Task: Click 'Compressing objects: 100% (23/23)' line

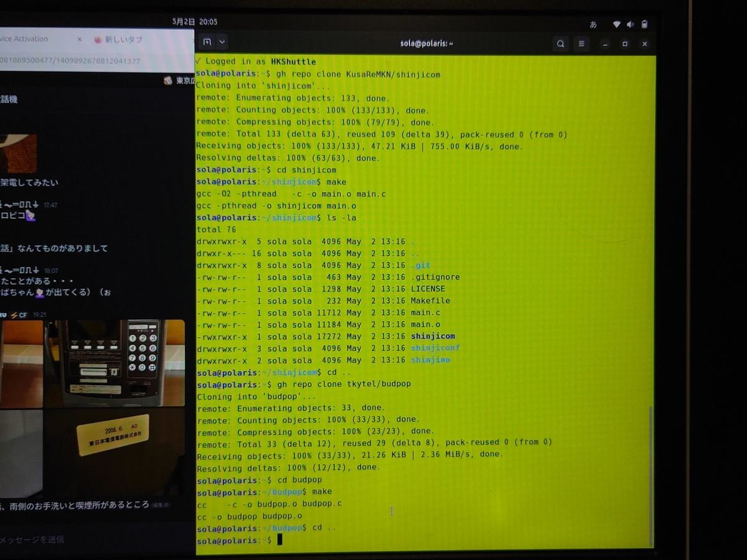Action: 316,431
